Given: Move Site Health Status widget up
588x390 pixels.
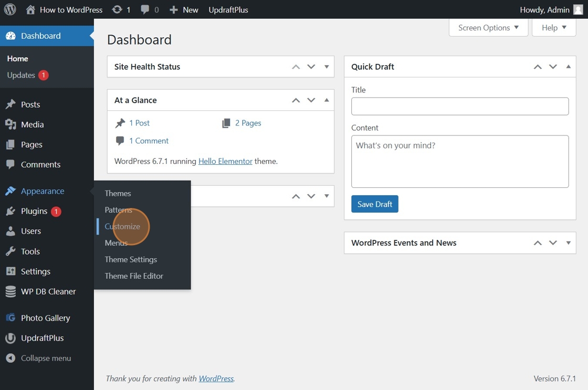Looking at the screenshot, I should (x=296, y=67).
